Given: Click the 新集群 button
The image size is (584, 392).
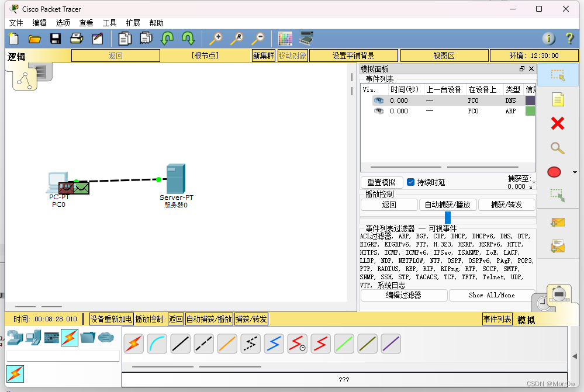Looking at the screenshot, I should [x=264, y=56].
